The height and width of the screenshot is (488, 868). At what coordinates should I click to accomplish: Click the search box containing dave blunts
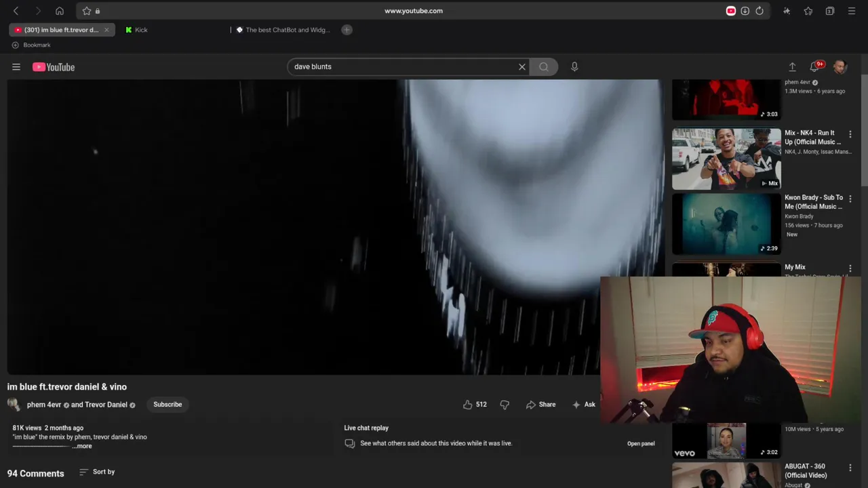point(403,67)
